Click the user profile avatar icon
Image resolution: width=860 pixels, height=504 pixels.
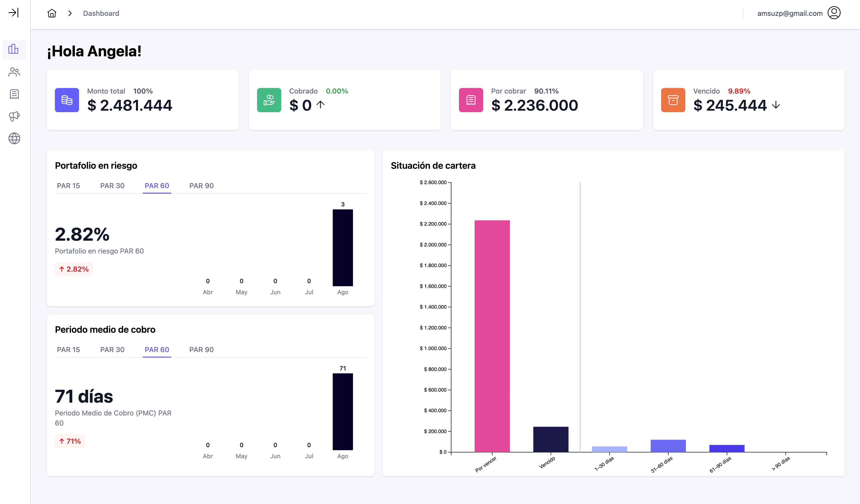(x=834, y=13)
